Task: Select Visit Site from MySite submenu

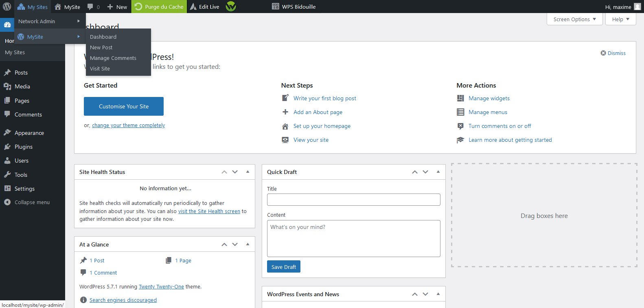Action: pos(100,68)
